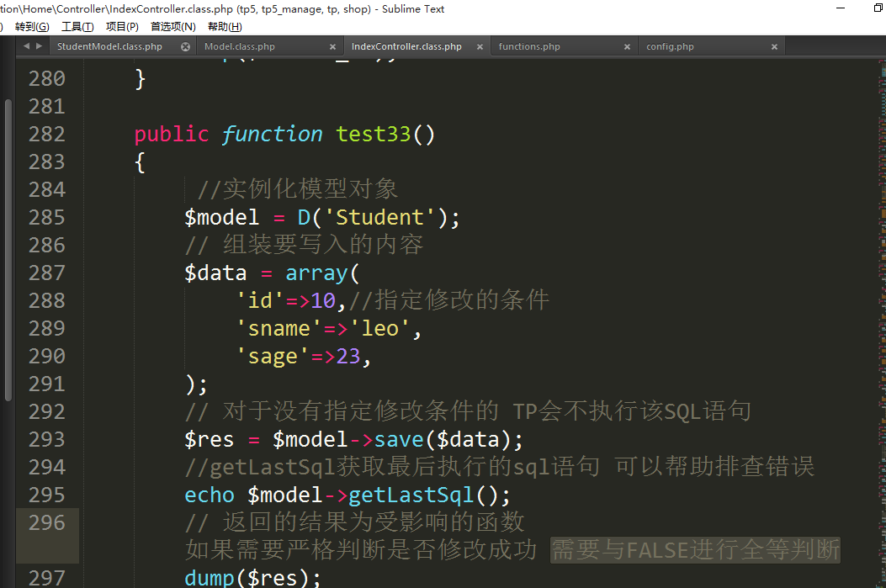Close the active IndexController.class.php tab

(480, 47)
